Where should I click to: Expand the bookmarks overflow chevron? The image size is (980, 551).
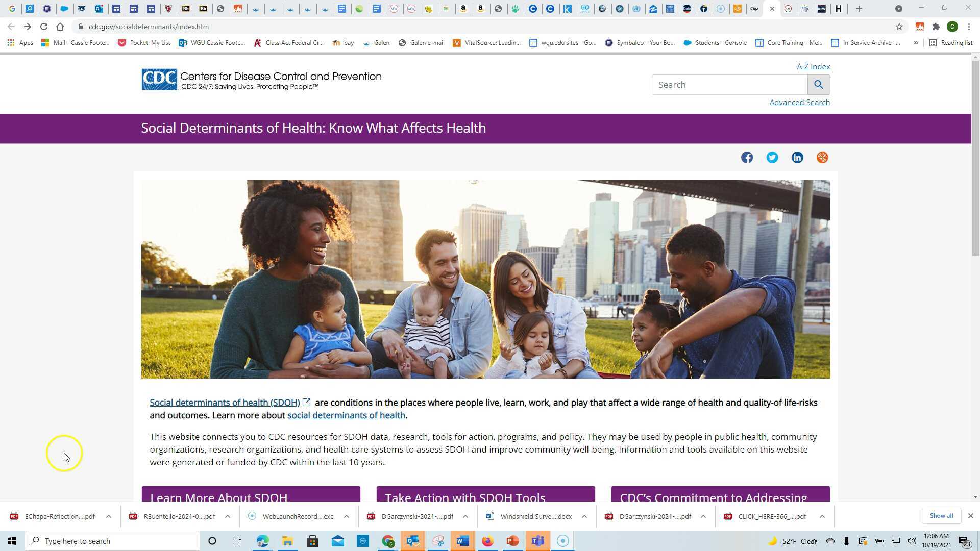[916, 43]
